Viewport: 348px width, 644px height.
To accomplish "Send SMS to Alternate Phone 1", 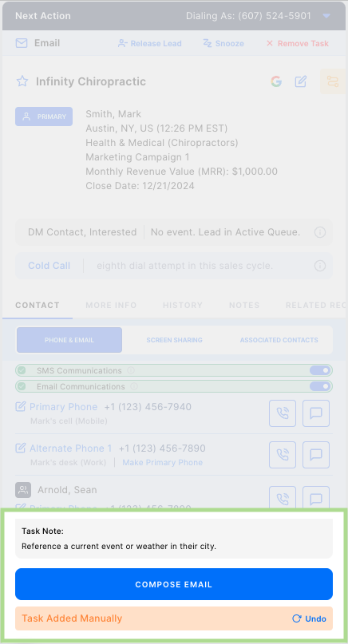I will point(316,455).
